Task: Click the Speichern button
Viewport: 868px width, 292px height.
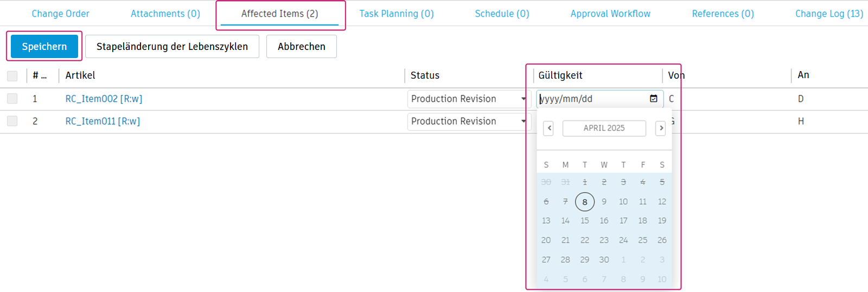Action: (44, 47)
